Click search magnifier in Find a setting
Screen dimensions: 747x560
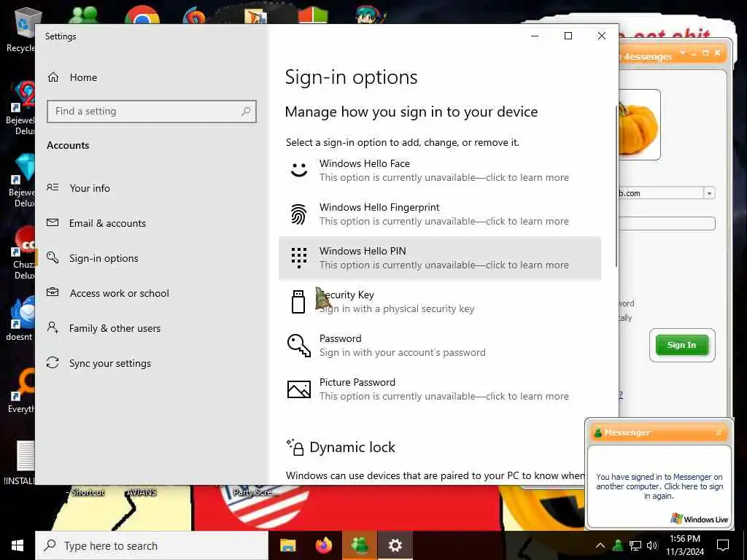click(246, 112)
